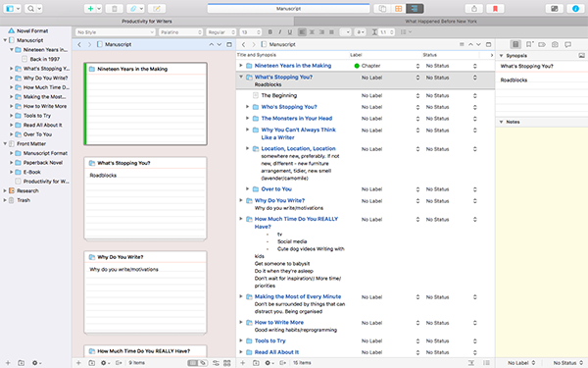
Task: Toggle the right editor split button
Action: [x=488, y=44]
